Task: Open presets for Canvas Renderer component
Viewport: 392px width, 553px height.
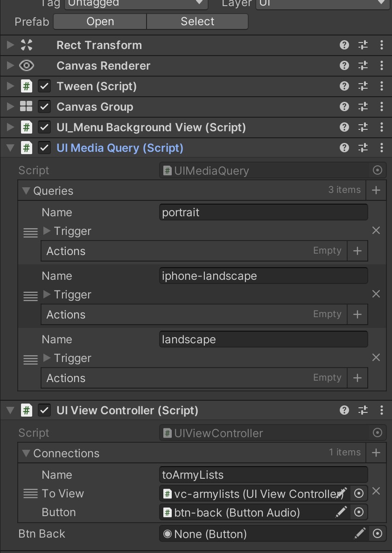Action: tap(363, 66)
